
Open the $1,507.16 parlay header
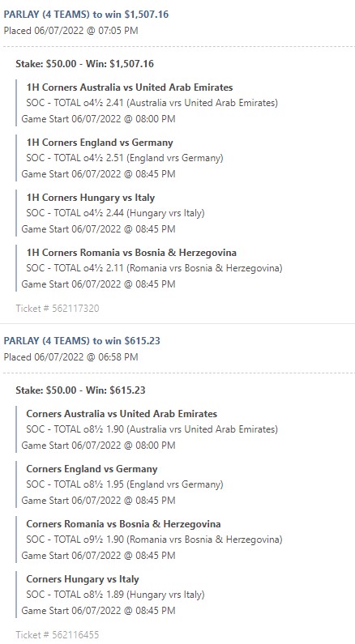[x=86, y=15]
